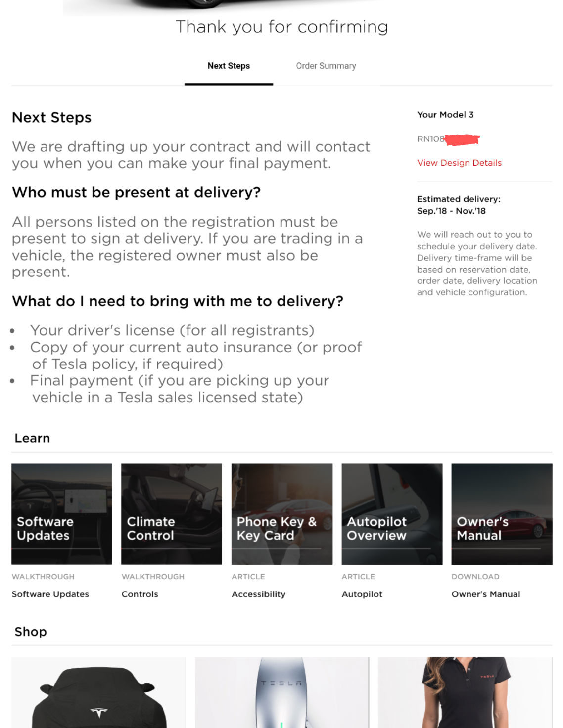Click the Software Updates text link
Screen dimensions: 563x728
click(50, 594)
